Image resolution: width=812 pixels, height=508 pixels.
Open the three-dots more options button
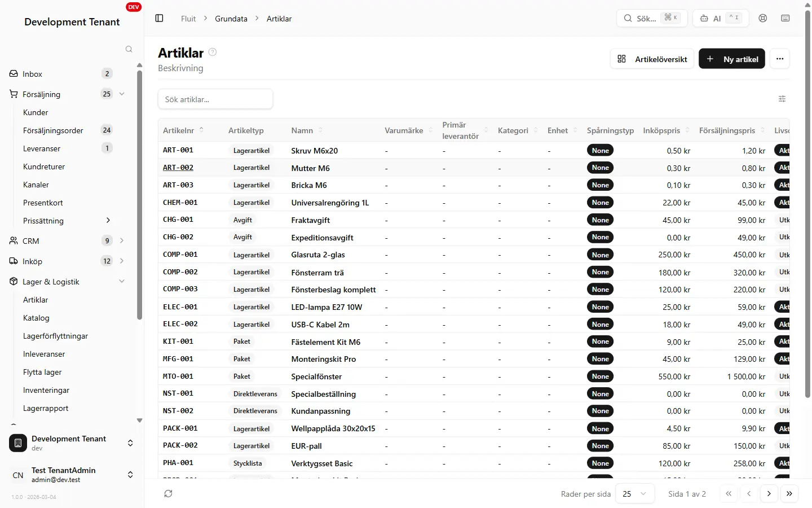click(x=780, y=59)
